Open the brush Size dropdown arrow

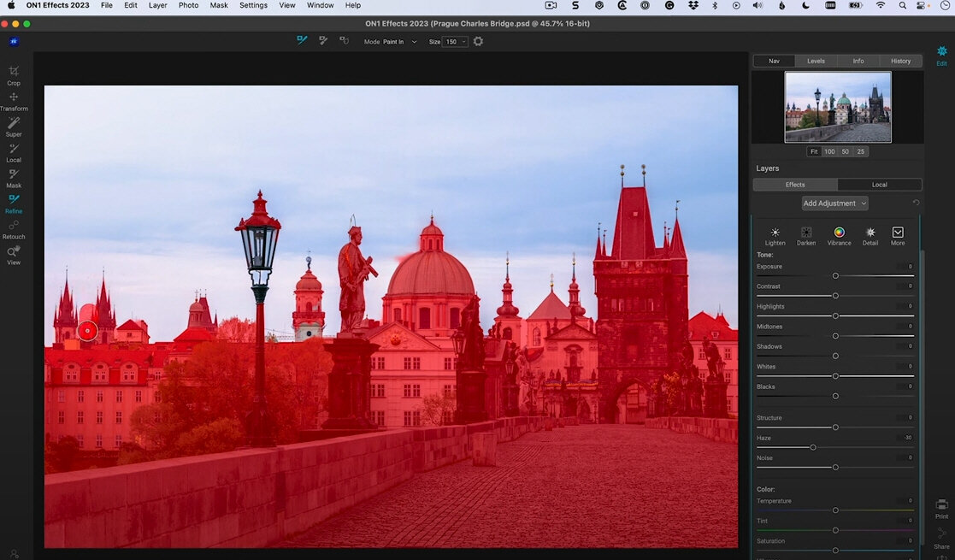tap(464, 41)
